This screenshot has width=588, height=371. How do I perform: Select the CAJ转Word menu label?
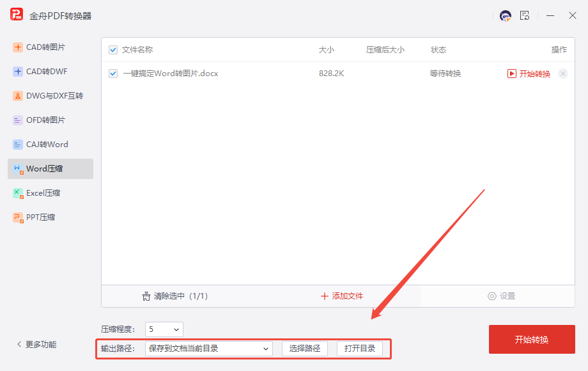[47, 145]
